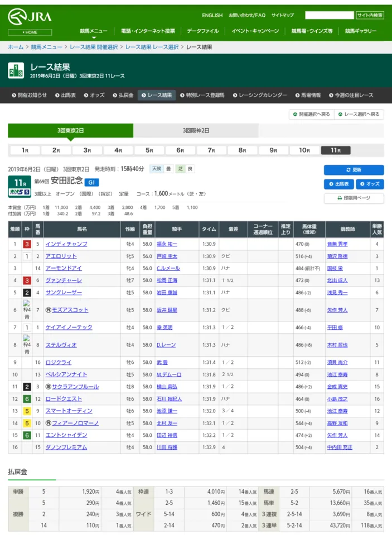The image size is (392, 535).
Task: Focus the site search input field
Action: tap(329, 16)
